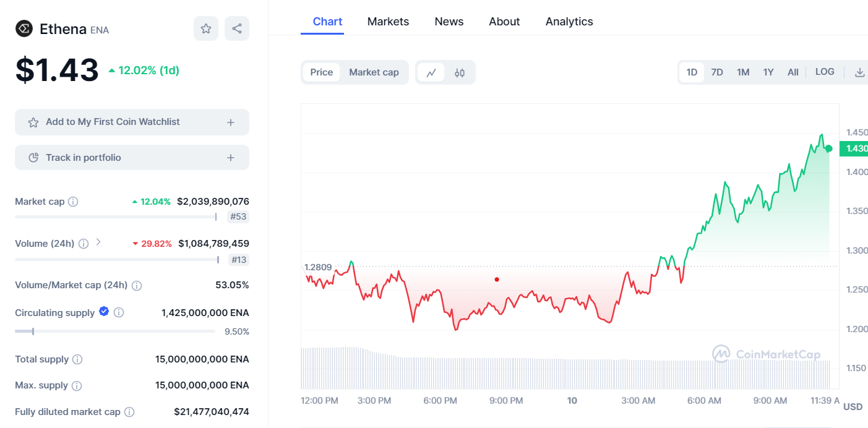Click the ENA ticker symbol

click(100, 30)
